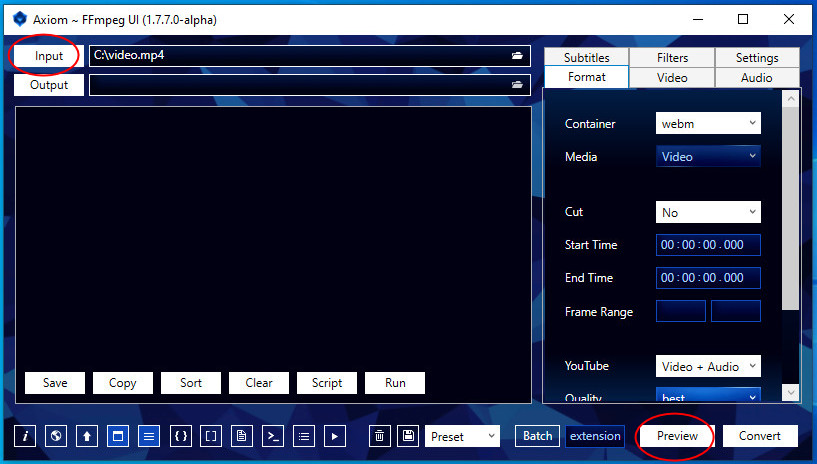This screenshot has width=817, height=464.
Task: Click the Clear script button
Action: 259,383
